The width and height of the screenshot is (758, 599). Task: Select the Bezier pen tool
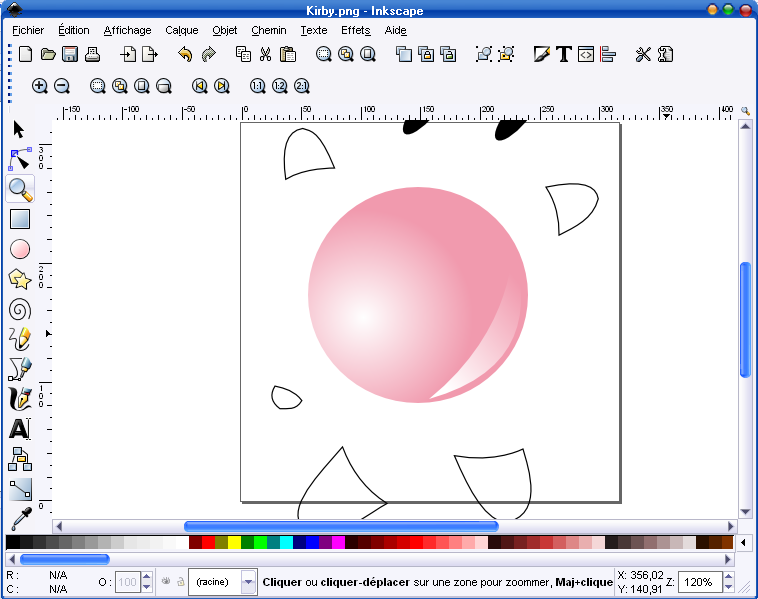pos(20,369)
